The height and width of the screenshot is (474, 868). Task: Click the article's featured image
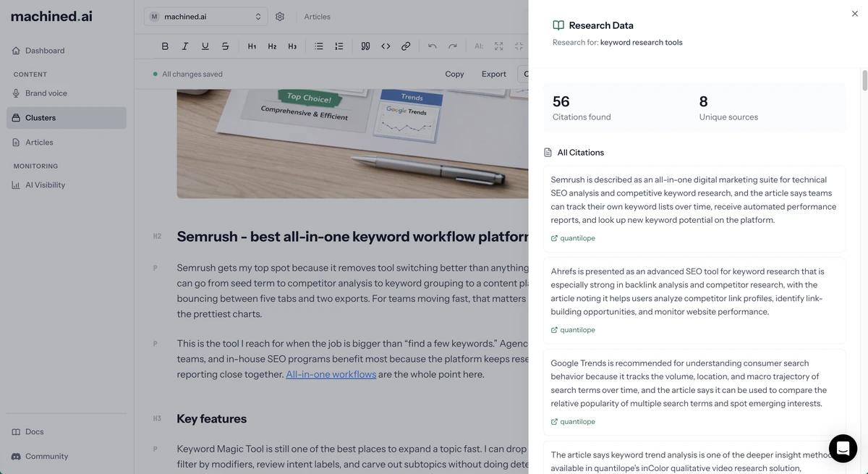click(353, 143)
